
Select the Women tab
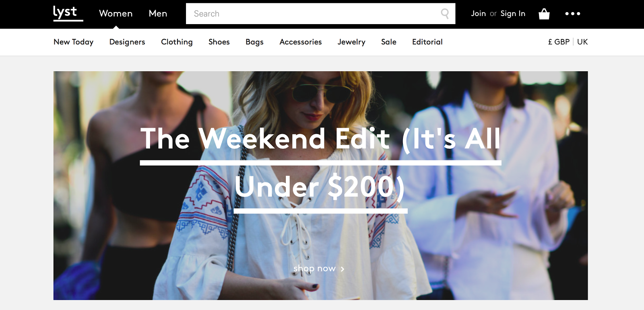coord(116,14)
